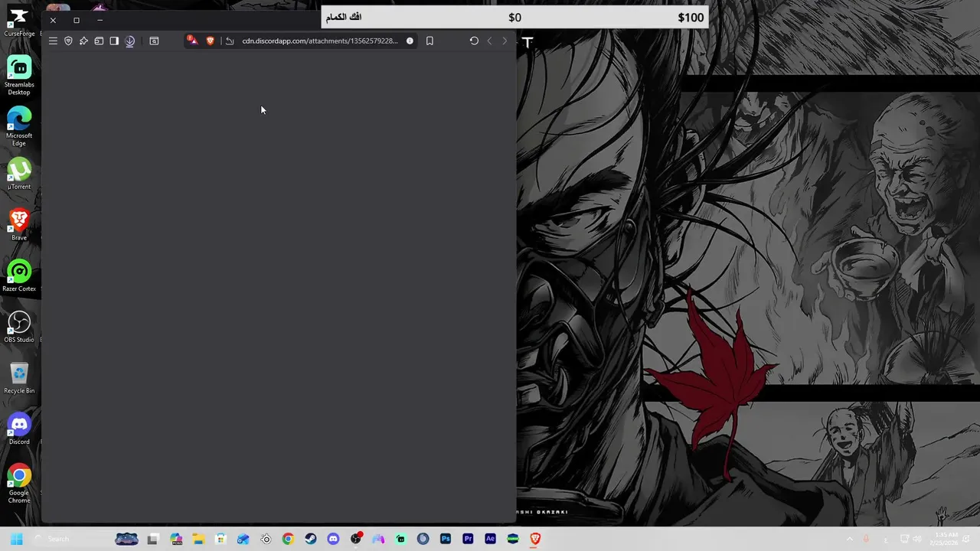The width and height of the screenshot is (980, 551).
Task: Open Outlook from the taskbar
Action: [x=243, y=539]
